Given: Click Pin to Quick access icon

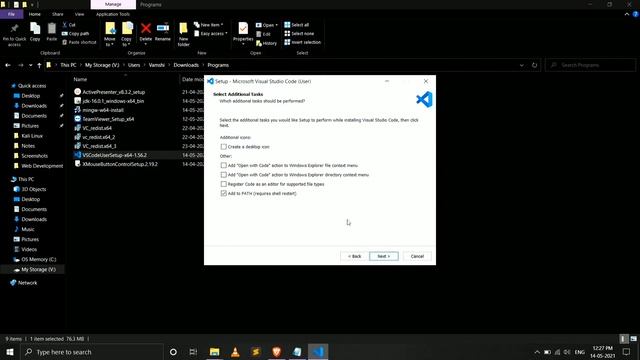Looking at the screenshot, I should click(14, 34).
